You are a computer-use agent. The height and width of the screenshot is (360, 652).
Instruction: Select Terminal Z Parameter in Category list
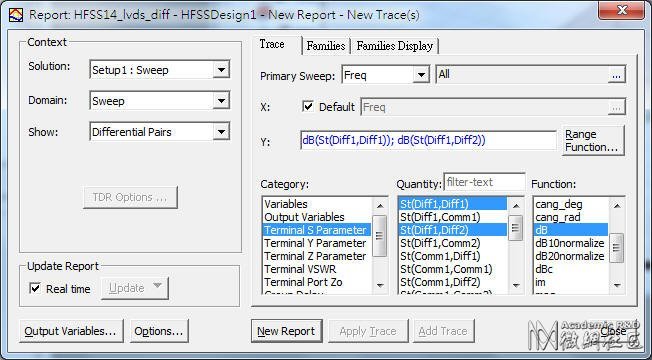coord(316,256)
